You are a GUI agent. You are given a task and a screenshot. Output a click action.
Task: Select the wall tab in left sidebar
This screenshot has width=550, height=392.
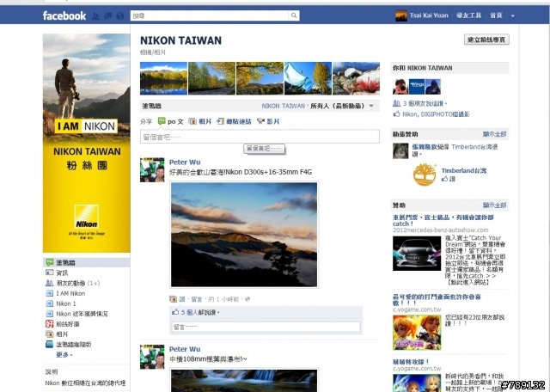pos(86,262)
